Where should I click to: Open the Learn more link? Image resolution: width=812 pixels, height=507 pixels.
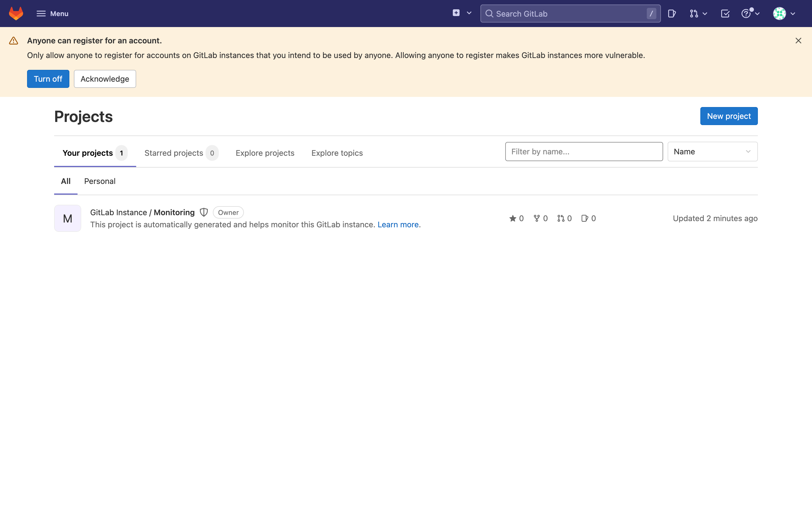pyautogui.click(x=398, y=225)
